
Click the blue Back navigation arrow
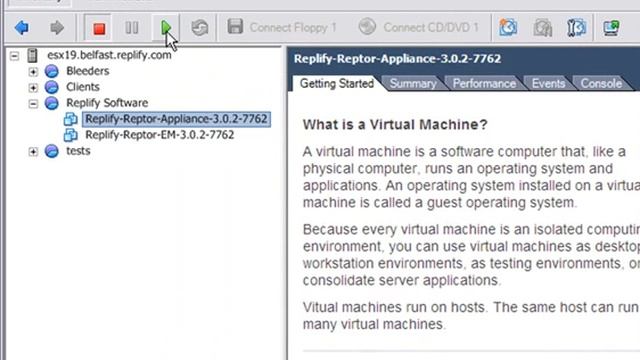pos(22,28)
